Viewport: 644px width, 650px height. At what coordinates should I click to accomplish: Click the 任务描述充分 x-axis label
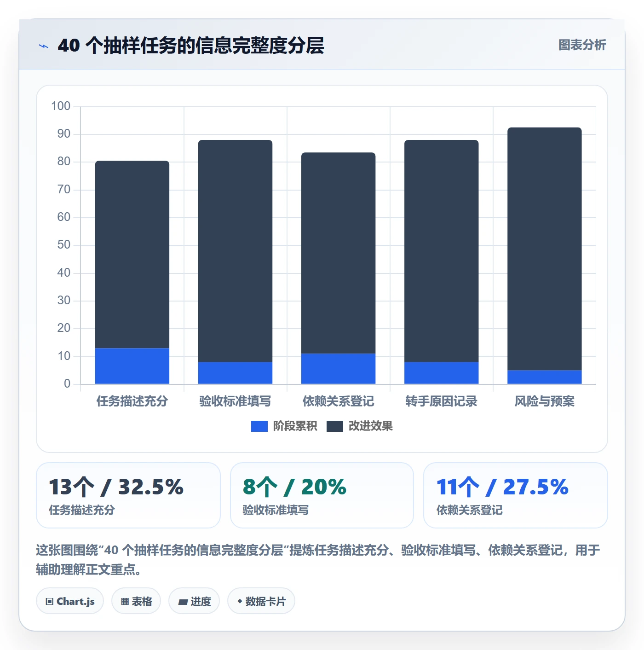tap(132, 401)
